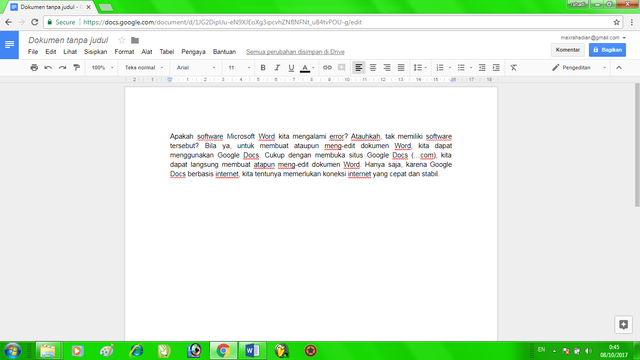
Task: Click the clear formatting icon
Action: pos(513,68)
